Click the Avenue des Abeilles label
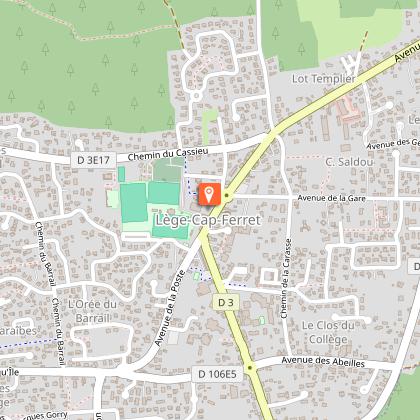 (323, 362)
